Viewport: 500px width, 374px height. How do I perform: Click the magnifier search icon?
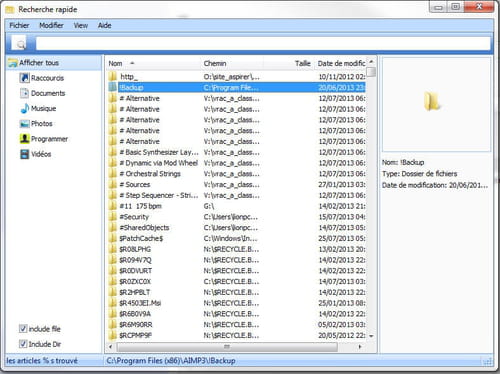click(x=20, y=43)
